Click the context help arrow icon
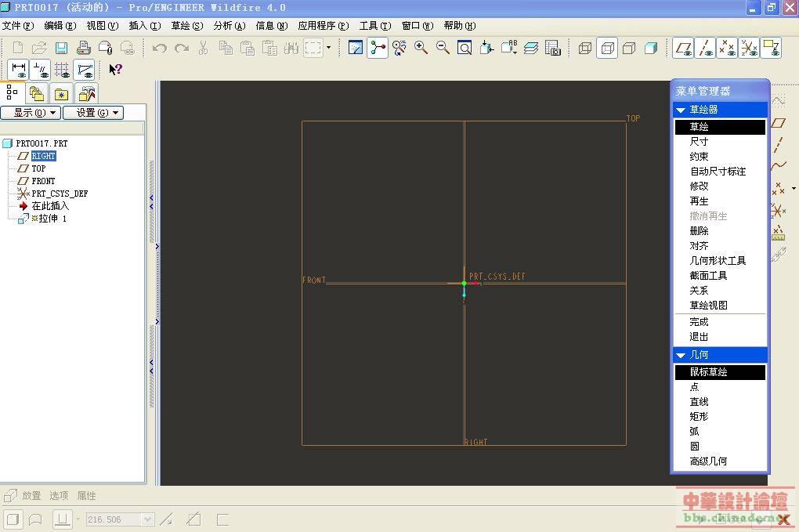Viewport: 799px width, 532px height. [116, 69]
